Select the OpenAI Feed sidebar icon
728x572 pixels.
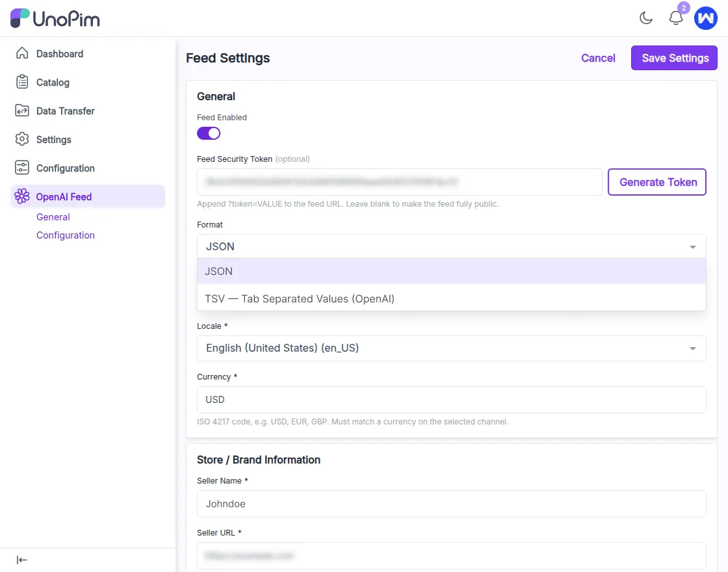(22, 196)
